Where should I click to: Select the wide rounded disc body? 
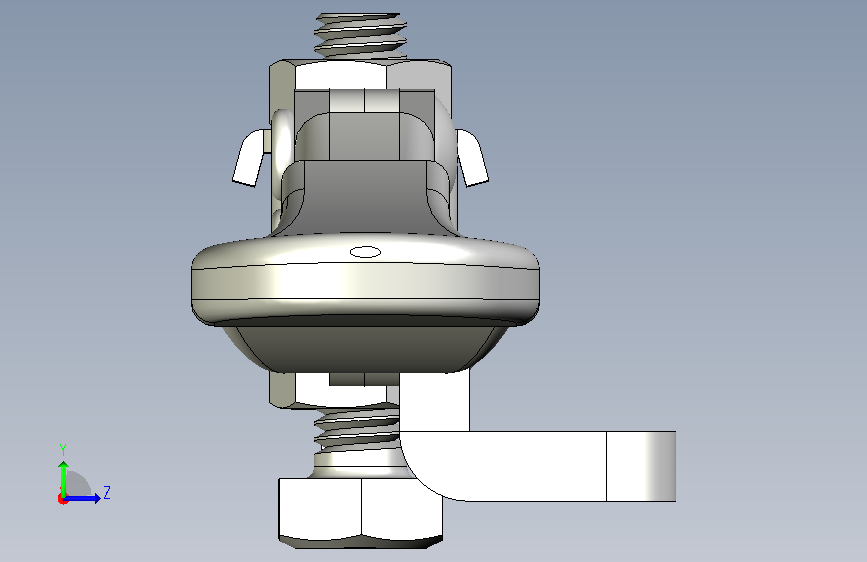pos(365,279)
